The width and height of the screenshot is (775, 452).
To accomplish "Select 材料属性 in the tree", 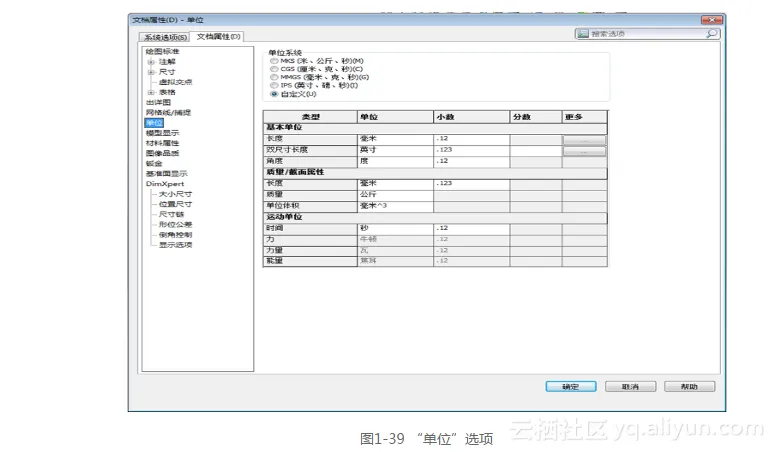I will (163, 143).
